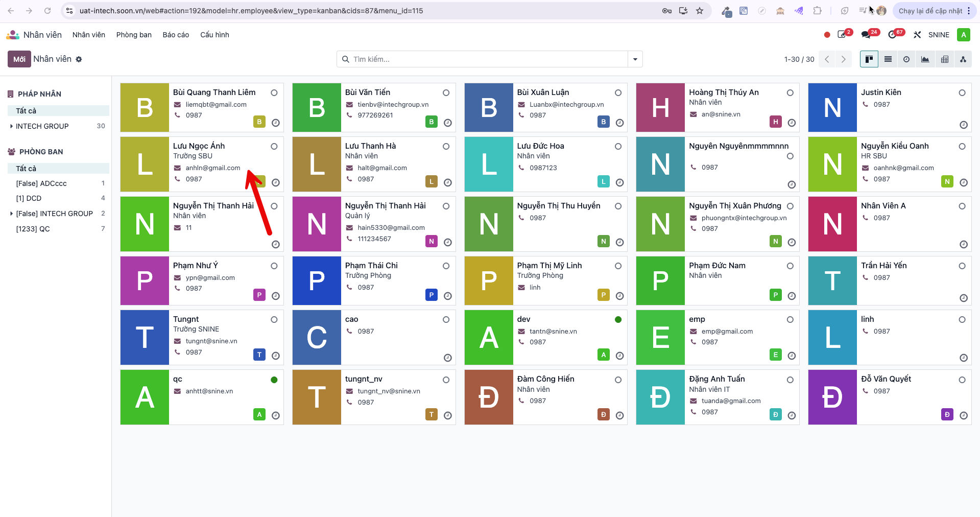This screenshot has height=517, width=980.
Task: Click the settings gear next to Nhân viên
Action: point(79,59)
